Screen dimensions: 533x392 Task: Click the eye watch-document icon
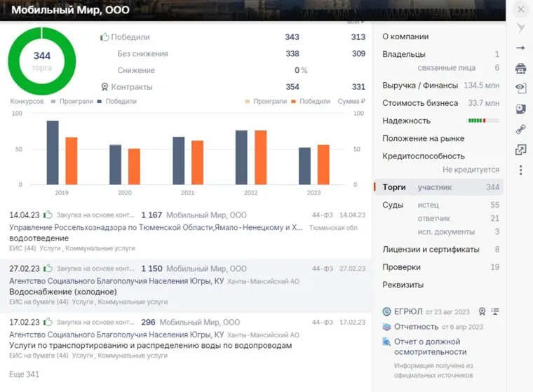tap(520, 88)
